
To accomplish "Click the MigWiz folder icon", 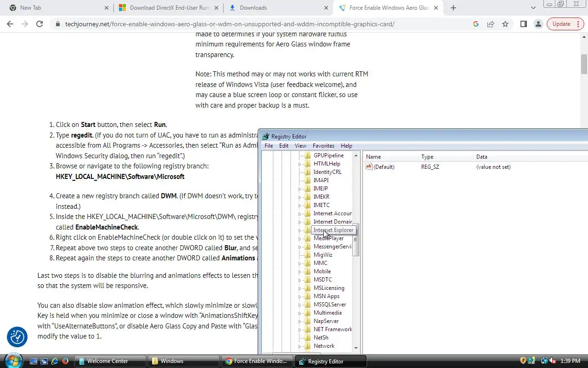I will [308, 255].
